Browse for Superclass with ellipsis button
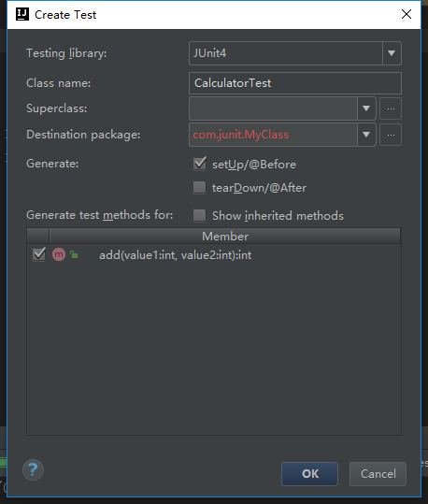The width and height of the screenshot is (428, 504). 391,108
